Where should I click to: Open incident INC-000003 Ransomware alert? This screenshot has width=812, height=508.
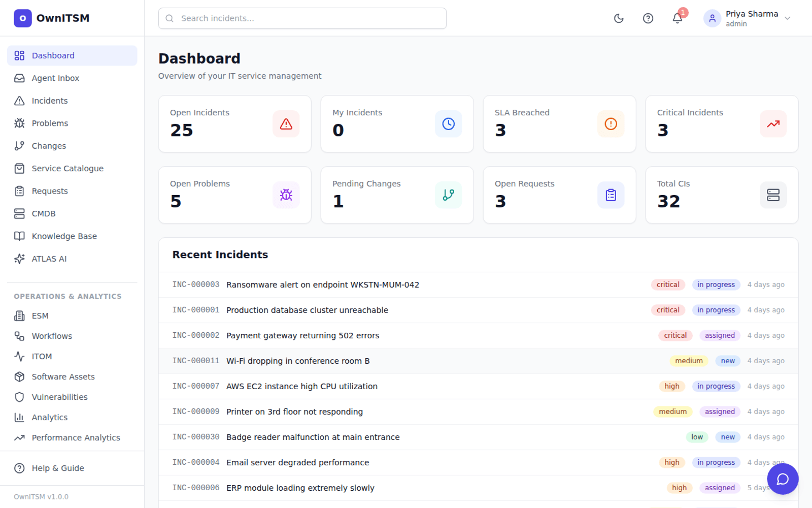(478, 285)
